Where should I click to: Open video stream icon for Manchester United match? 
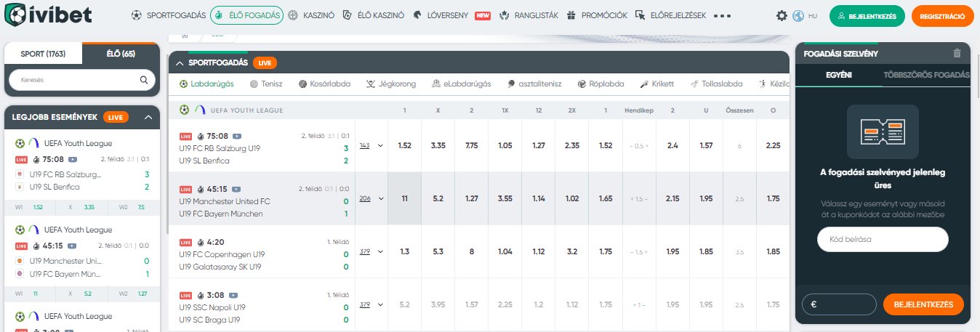[x=236, y=189]
